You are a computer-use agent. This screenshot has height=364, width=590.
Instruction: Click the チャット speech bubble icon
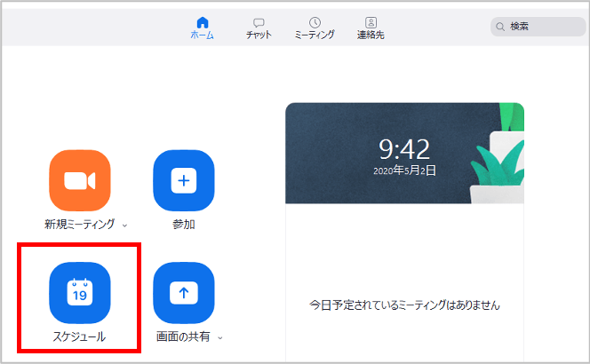pos(259,22)
